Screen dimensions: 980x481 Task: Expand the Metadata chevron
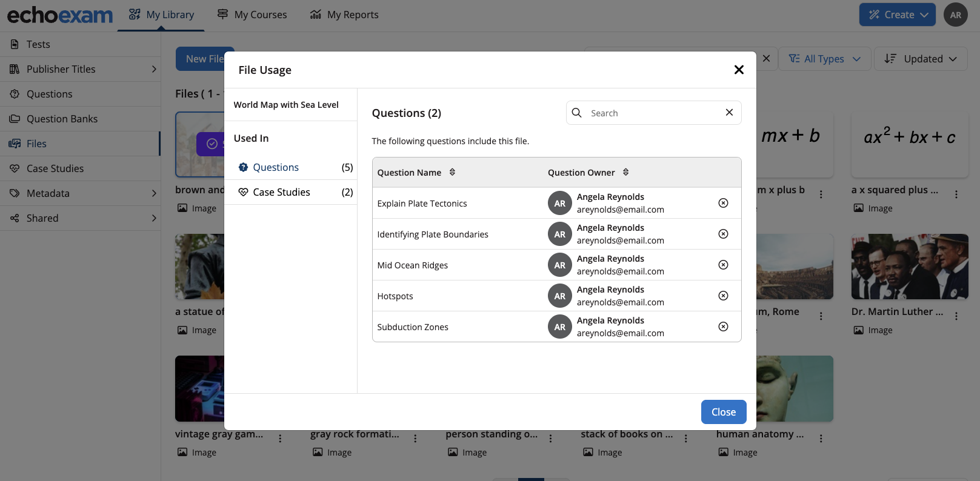click(154, 193)
